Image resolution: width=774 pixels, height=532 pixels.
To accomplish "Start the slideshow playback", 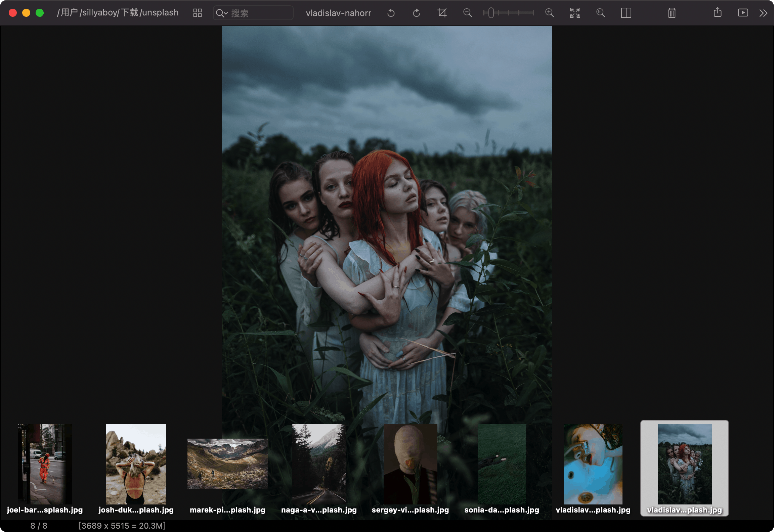I will tap(743, 13).
